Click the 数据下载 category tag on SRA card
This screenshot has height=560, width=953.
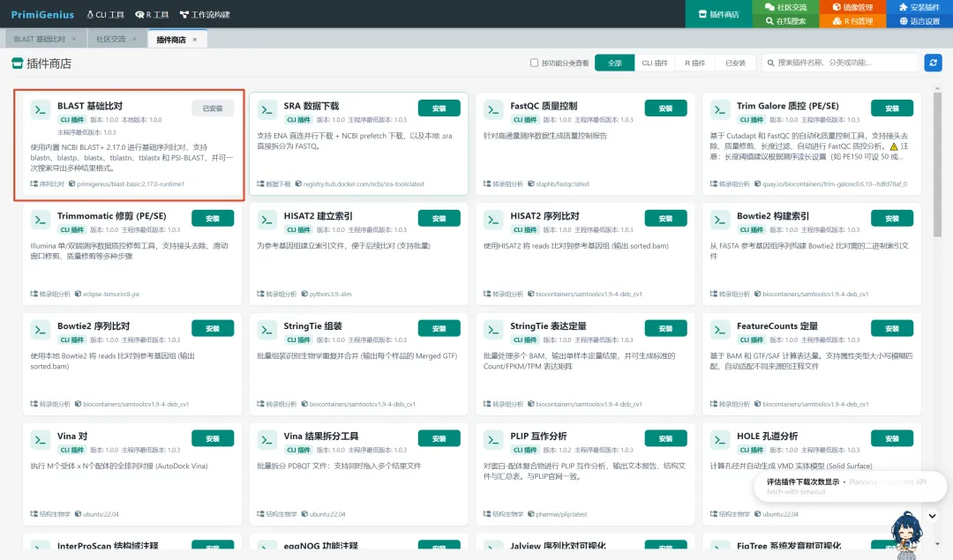coord(274,183)
